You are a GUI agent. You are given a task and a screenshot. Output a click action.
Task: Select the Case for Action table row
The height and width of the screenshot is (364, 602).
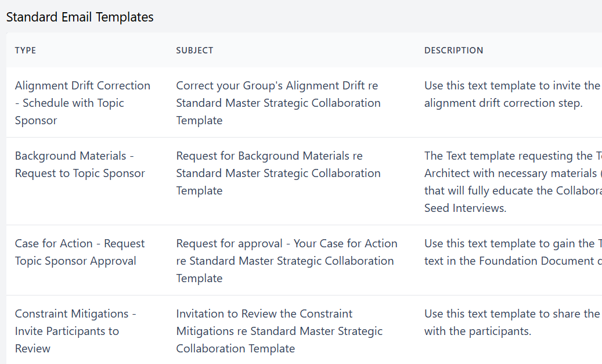[x=304, y=260]
